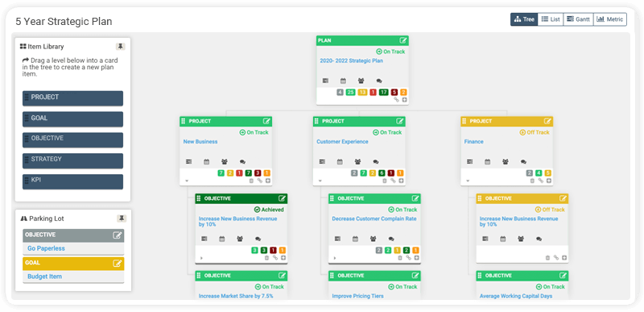The width and height of the screenshot is (644, 312).
Task: Collapse the Customer Experience project branch
Action: point(320,181)
